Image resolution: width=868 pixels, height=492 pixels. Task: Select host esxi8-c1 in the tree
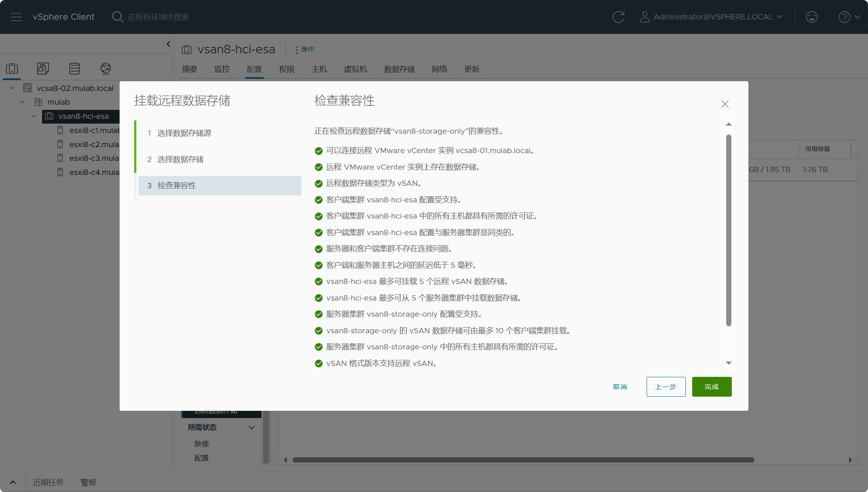tap(94, 130)
